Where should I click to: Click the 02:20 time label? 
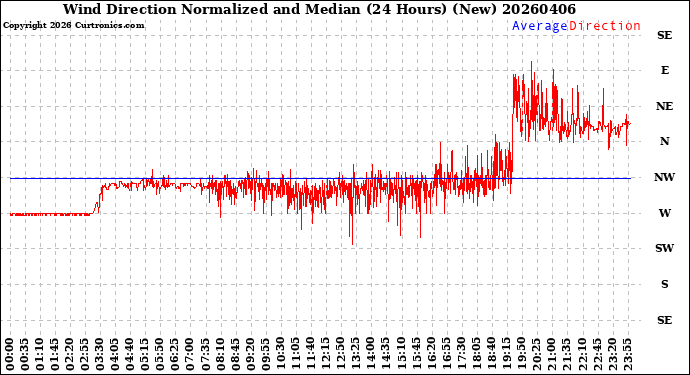click(70, 354)
